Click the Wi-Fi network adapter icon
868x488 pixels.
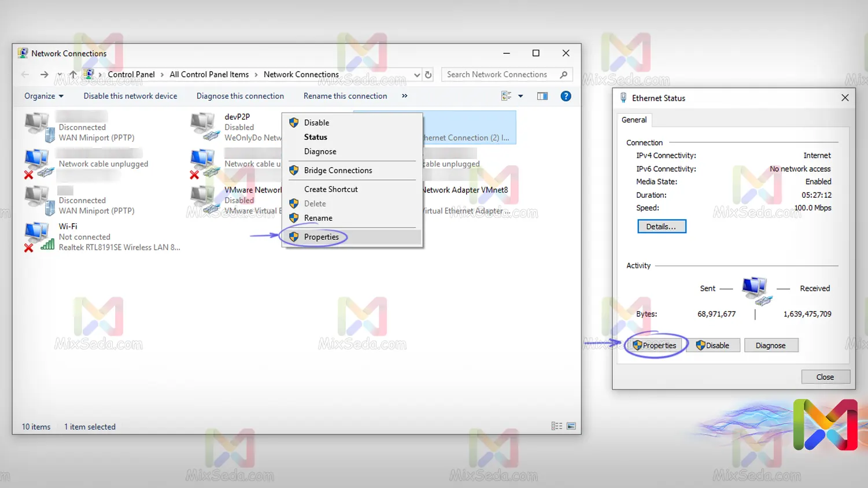pos(39,236)
